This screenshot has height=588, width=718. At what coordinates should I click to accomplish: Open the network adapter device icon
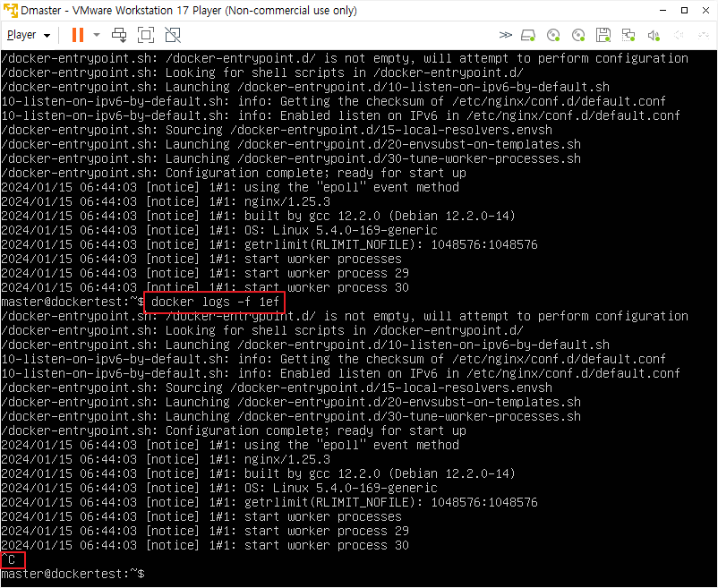point(628,35)
